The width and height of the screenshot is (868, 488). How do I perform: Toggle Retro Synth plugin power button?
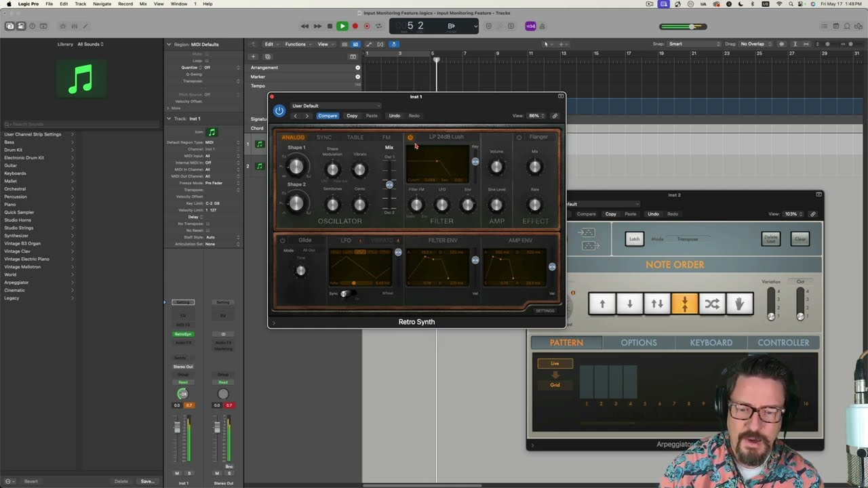279,110
